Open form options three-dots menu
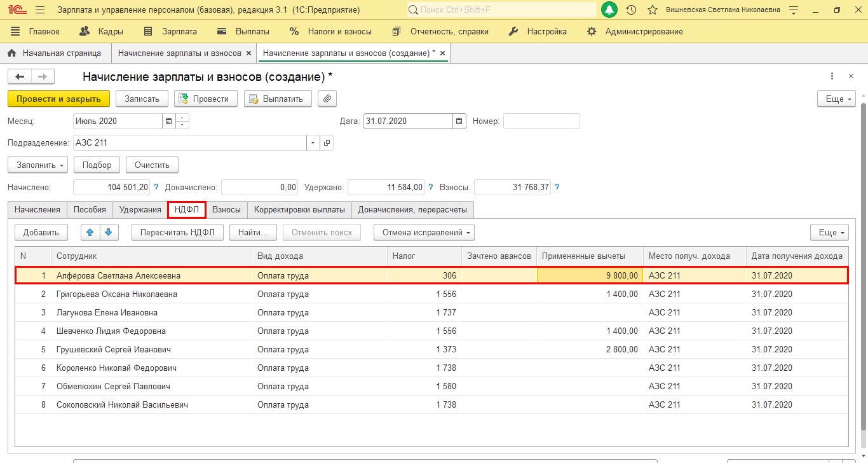The height and width of the screenshot is (463, 868). [832, 76]
